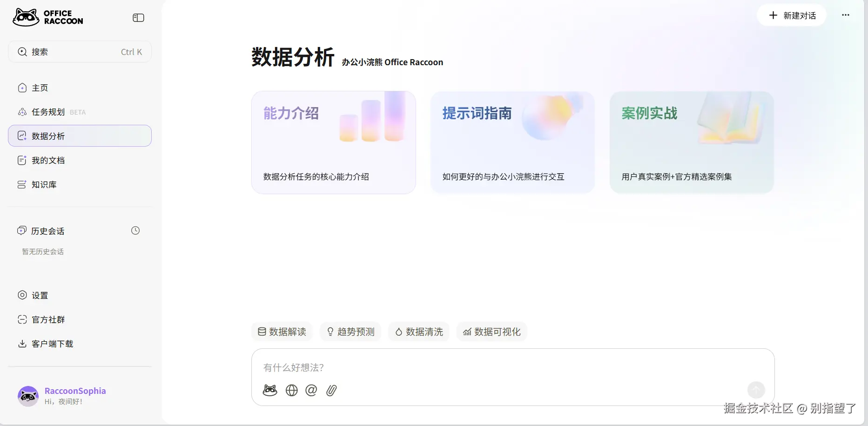
Task: Select the 数据清洗 quick prompt chip
Action: [x=419, y=331]
